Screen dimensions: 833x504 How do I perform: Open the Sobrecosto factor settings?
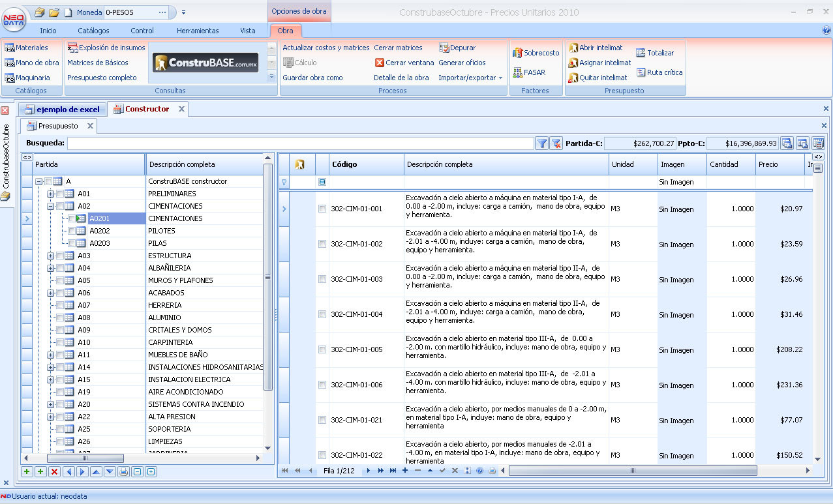tap(535, 52)
